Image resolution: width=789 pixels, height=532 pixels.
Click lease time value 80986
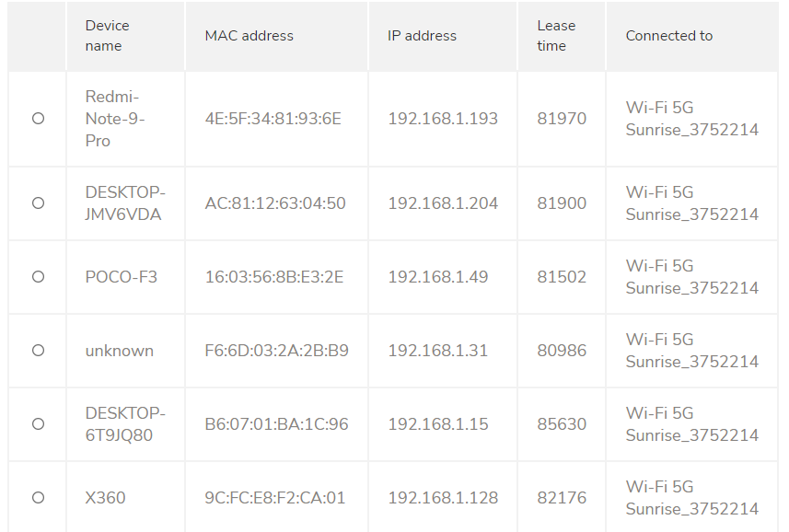coord(562,351)
